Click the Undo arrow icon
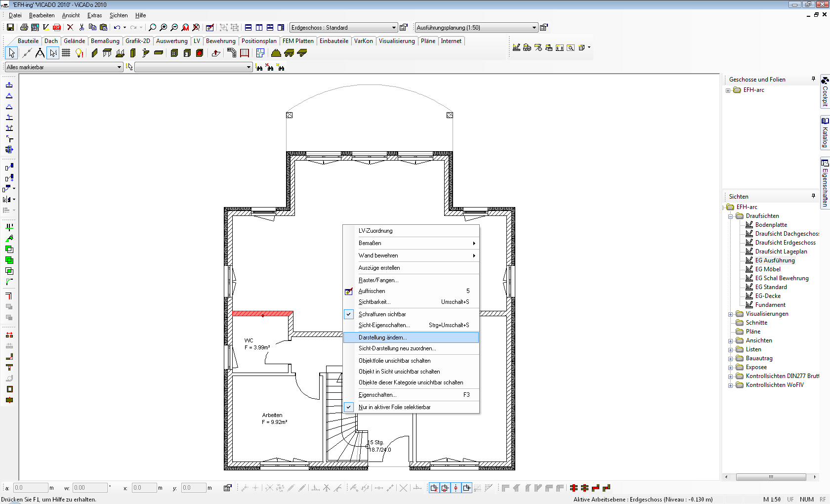This screenshot has height=504, width=830. (117, 27)
